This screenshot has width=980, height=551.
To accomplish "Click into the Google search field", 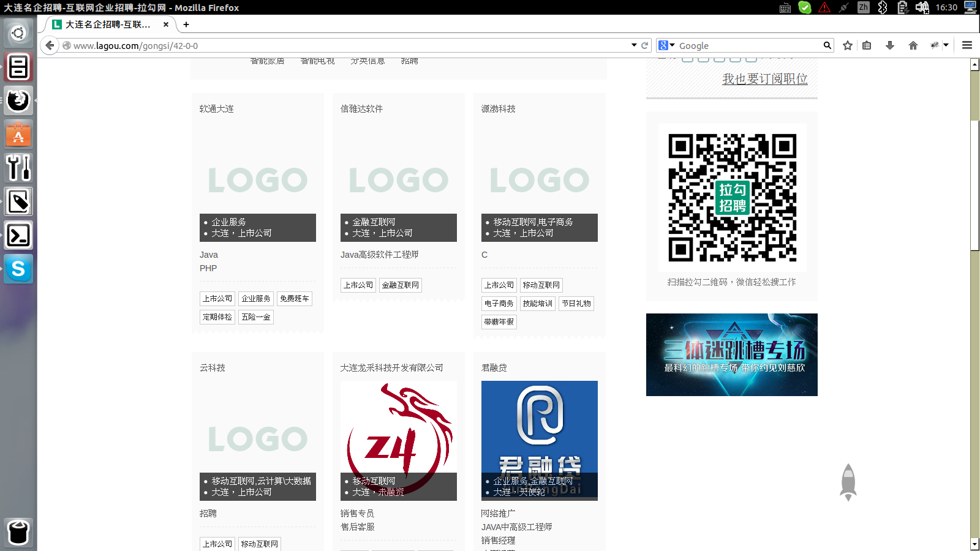I will pyautogui.click(x=748, y=45).
